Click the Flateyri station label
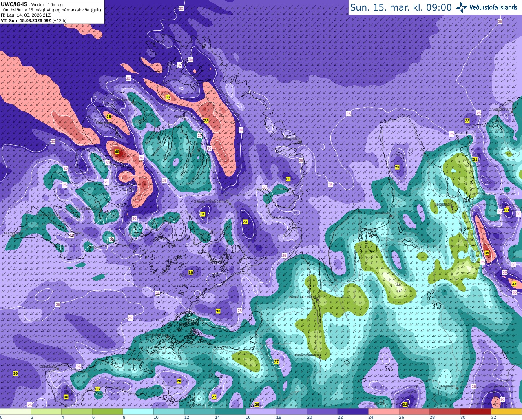522x420 pixels. tap(101, 122)
